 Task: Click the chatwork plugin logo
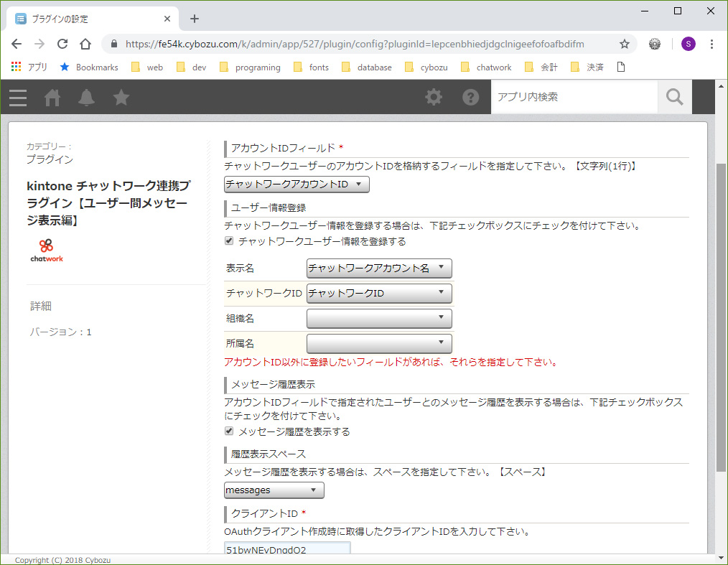(x=47, y=251)
